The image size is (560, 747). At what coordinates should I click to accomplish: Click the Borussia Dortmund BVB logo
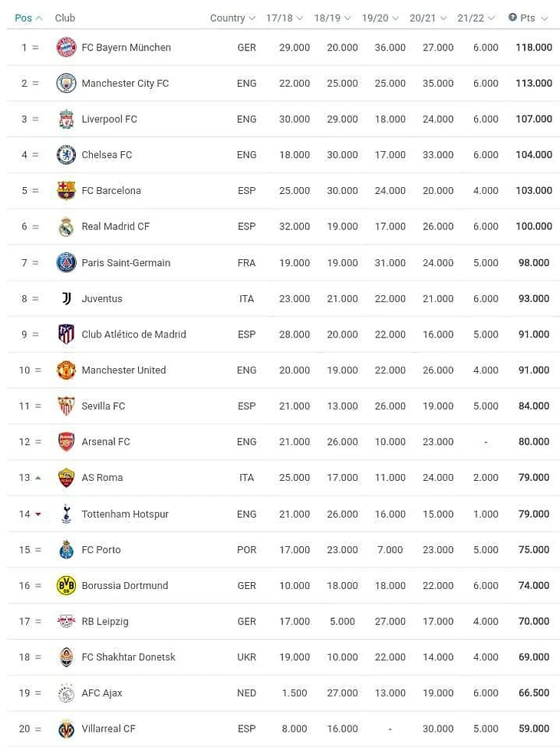(66, 585)
